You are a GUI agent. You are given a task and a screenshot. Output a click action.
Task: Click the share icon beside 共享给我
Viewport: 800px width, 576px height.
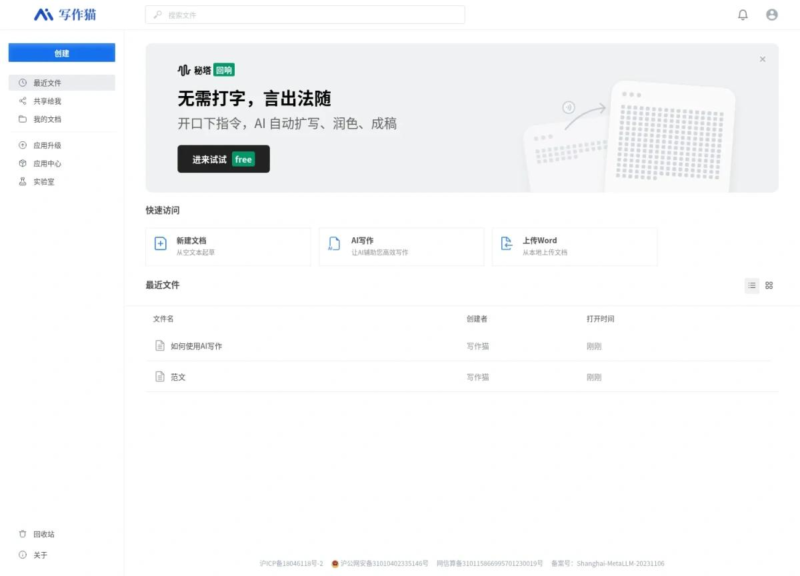tap(22, 101)
